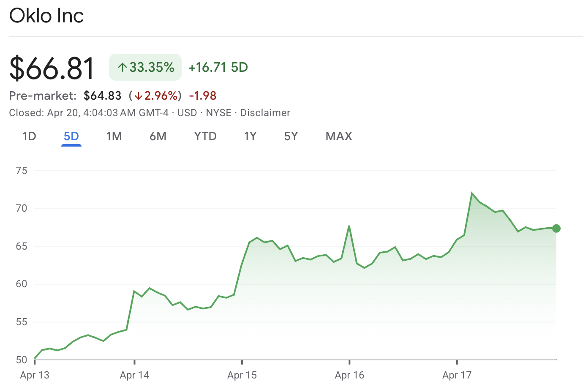Viewport: 583px width, 392px height.
Task: Click the red pre-market down arrow
Action: 139,96
